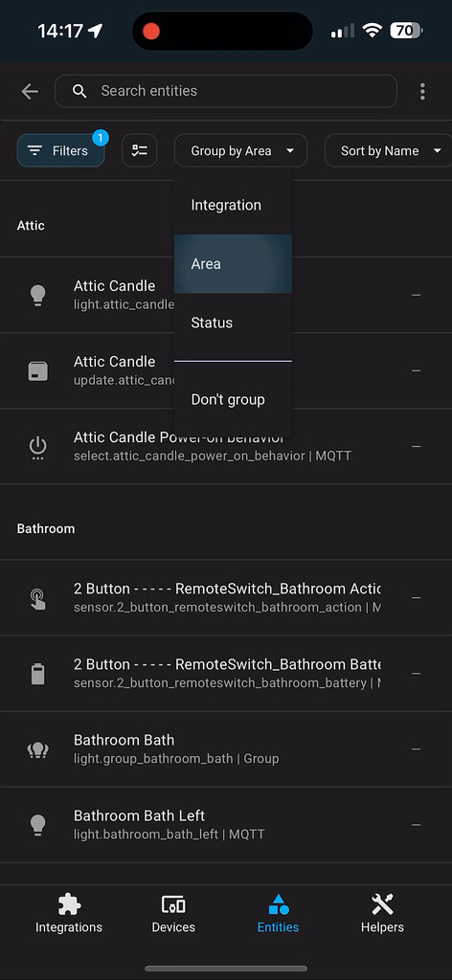Click the RemoteSwitch Bathroom Action gesture icon
The width and height of the screenshot is (452, 980).
coord(38,598)
